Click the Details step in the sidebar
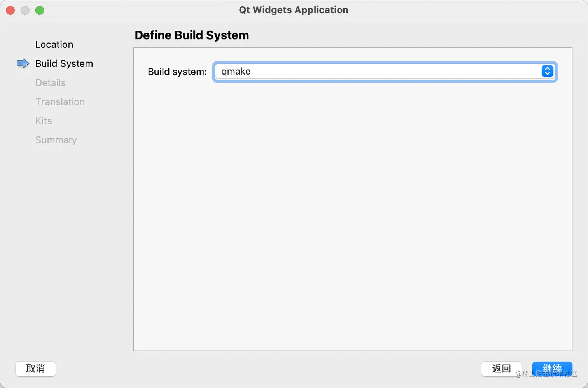This screenshot has height=388, width=588. [x=51, y=83]
